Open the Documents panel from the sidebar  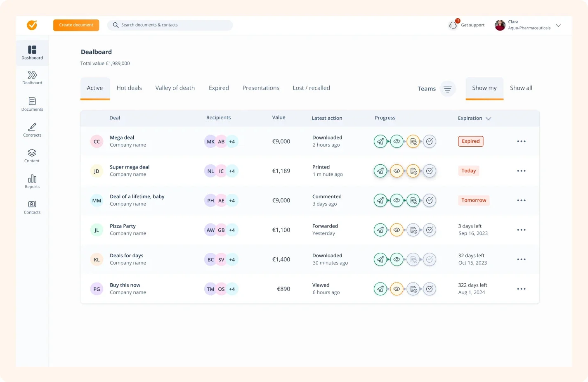tap(32, 104)
